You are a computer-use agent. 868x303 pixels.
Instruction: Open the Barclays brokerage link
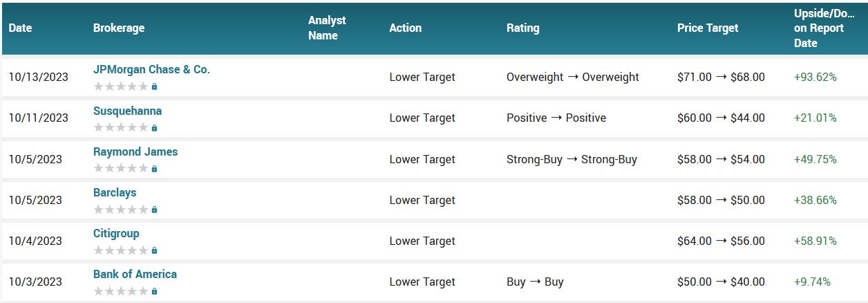[115, 192]
